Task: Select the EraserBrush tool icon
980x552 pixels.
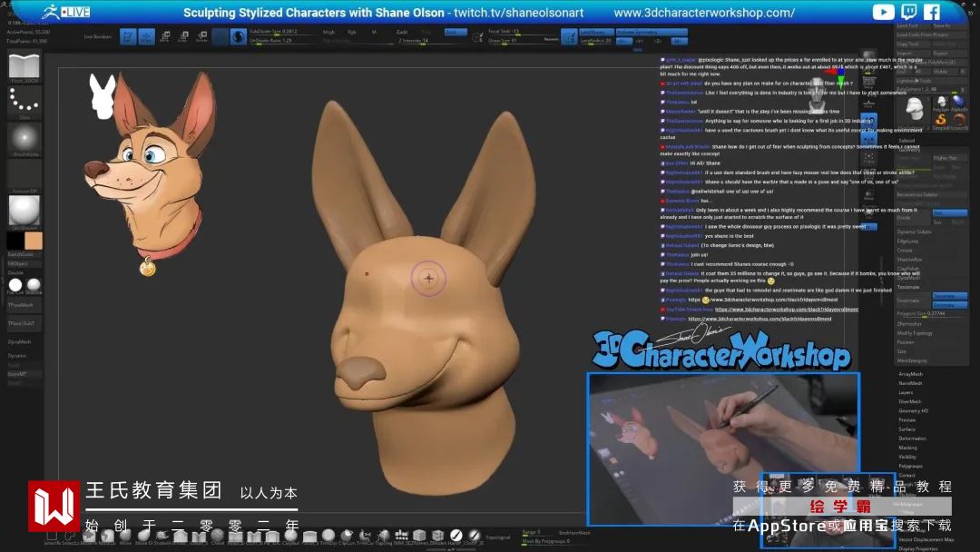Action: [958, 120]
